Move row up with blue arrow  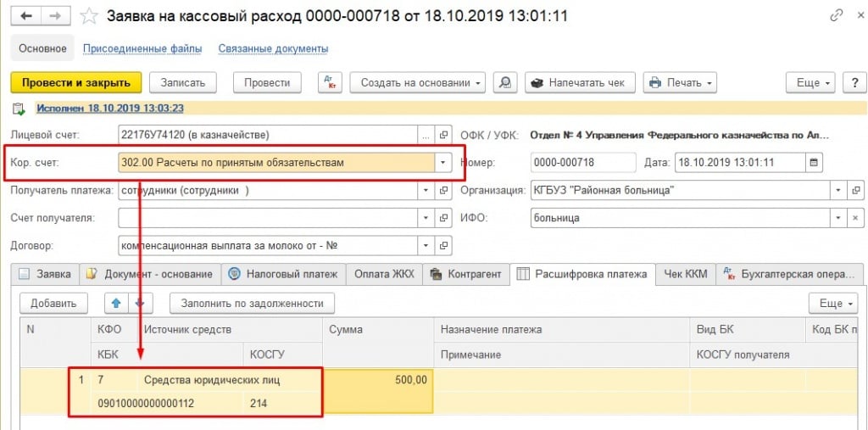[115, 303]
